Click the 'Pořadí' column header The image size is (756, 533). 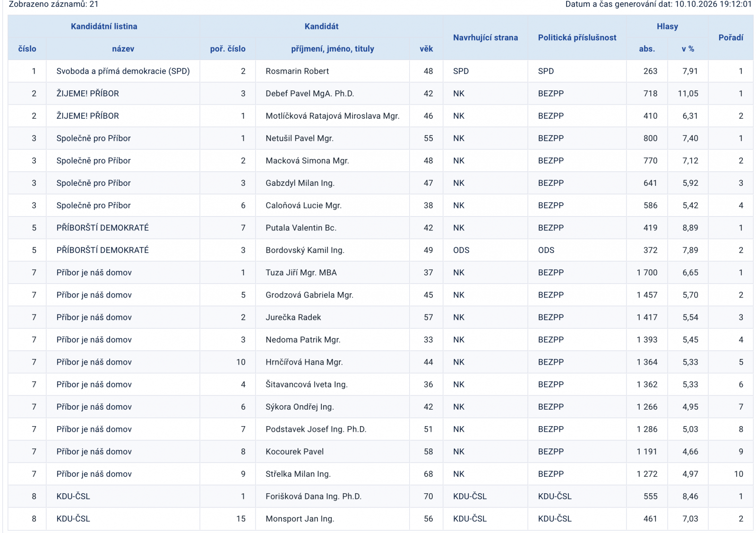pyautogui.click(x=730, y=37)
